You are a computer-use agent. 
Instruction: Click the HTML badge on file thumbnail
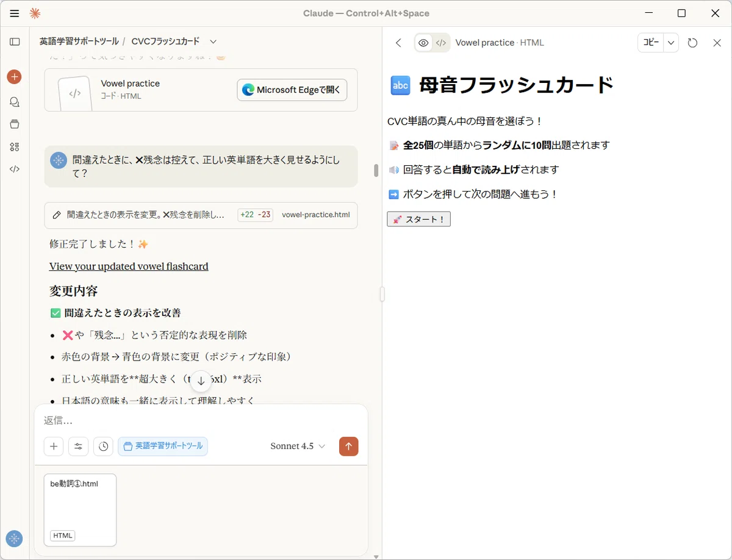63,536
